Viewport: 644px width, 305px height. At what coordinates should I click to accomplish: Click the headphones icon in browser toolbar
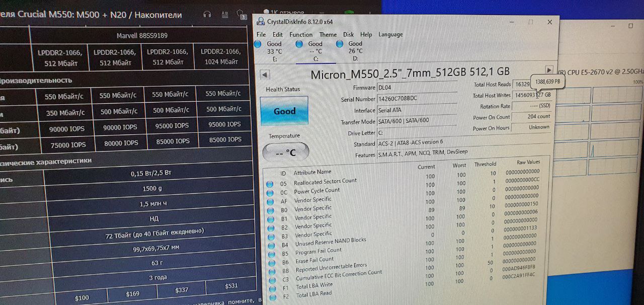click(x=207, y=15)
